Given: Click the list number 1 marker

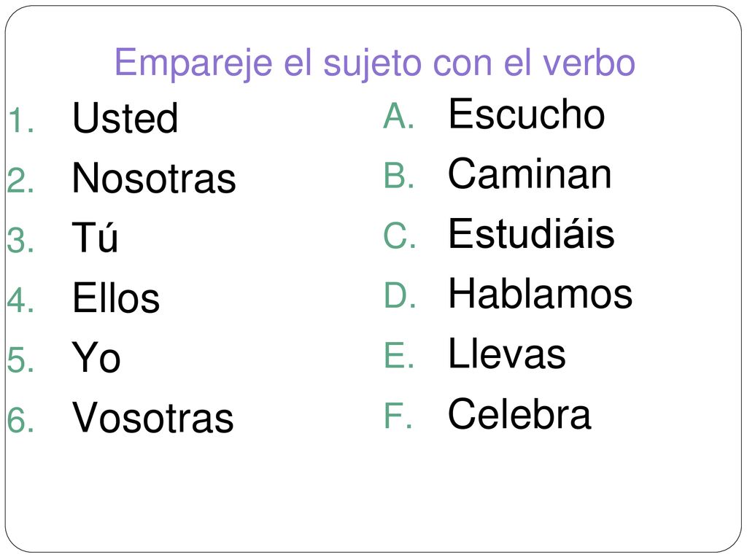Looking at the screenshot, I should tap(21, 120).
